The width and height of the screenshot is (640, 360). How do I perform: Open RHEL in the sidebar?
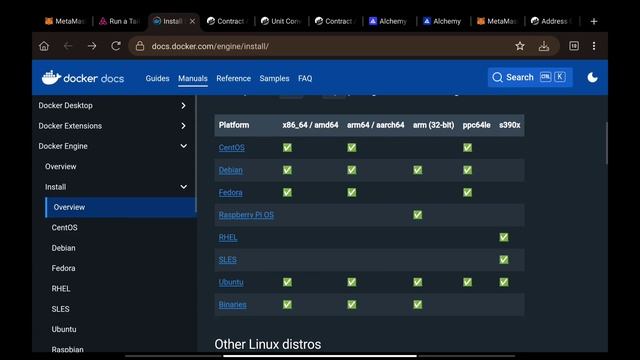click(x=61, y=289)
